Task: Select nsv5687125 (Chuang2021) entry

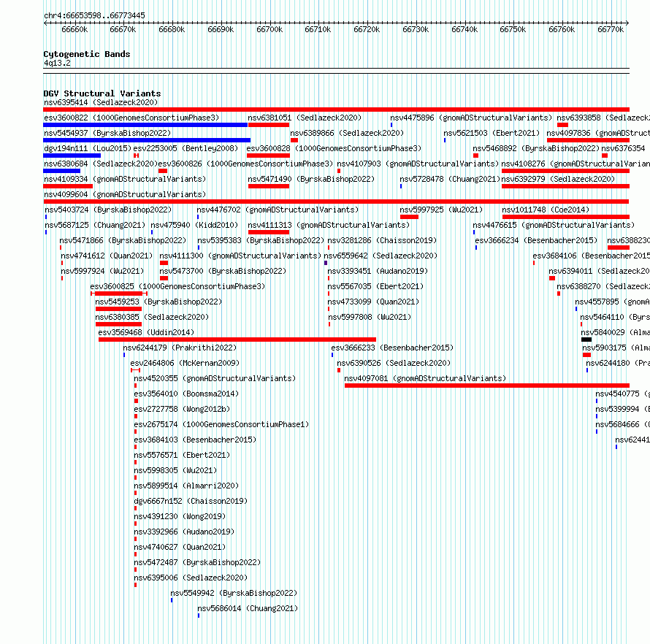Action: point(96,225)
